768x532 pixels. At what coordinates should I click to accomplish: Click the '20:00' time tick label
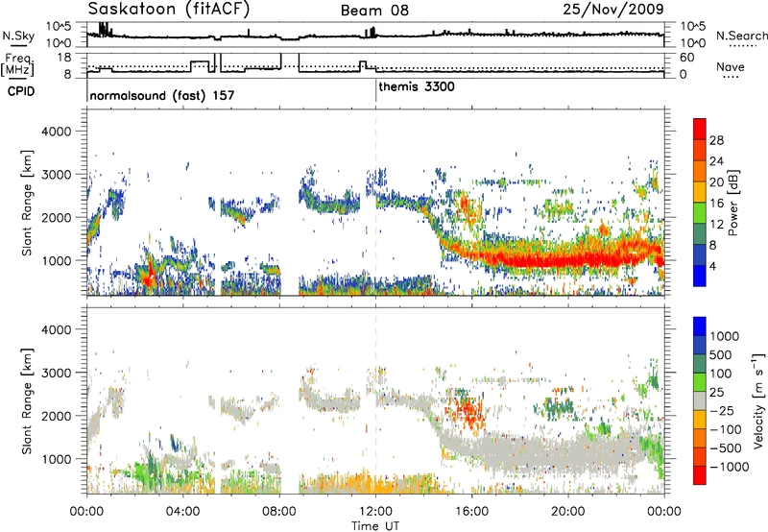coord(567,512)
